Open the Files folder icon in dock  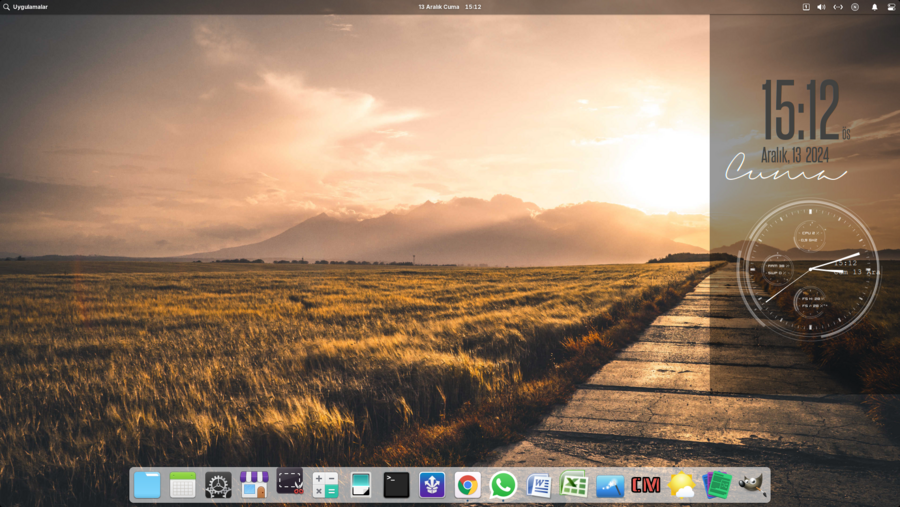(147, 485)
